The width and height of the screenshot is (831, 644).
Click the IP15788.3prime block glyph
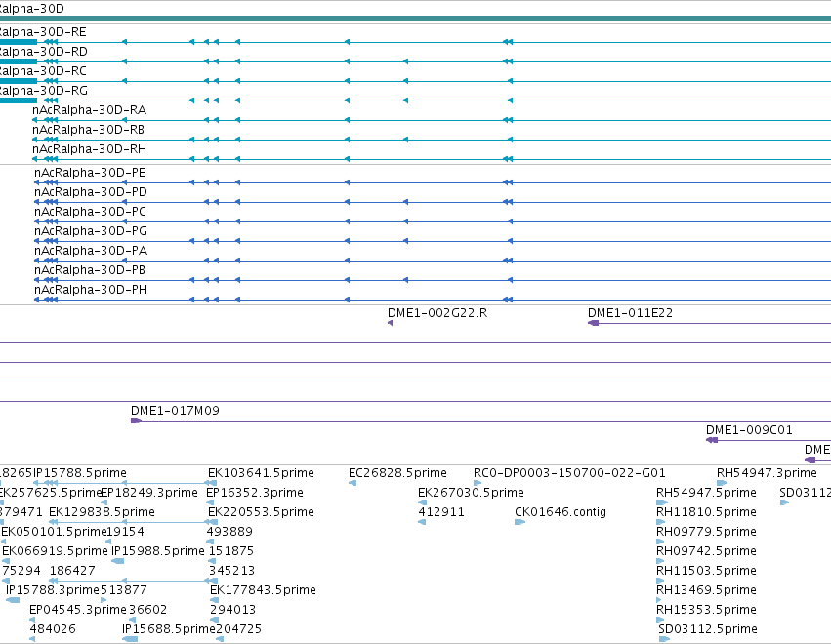[12, 600]
